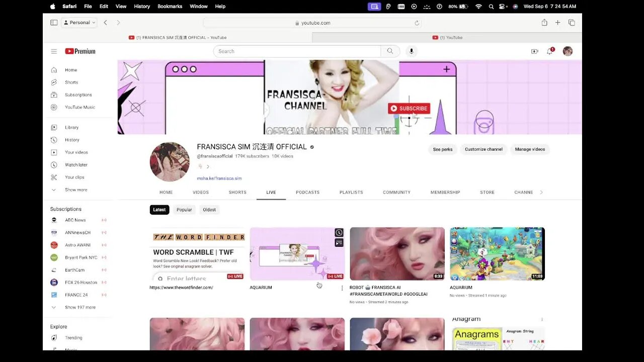Open Library in the sidebar
The image size is (644, 362).
tap(72, 128)
